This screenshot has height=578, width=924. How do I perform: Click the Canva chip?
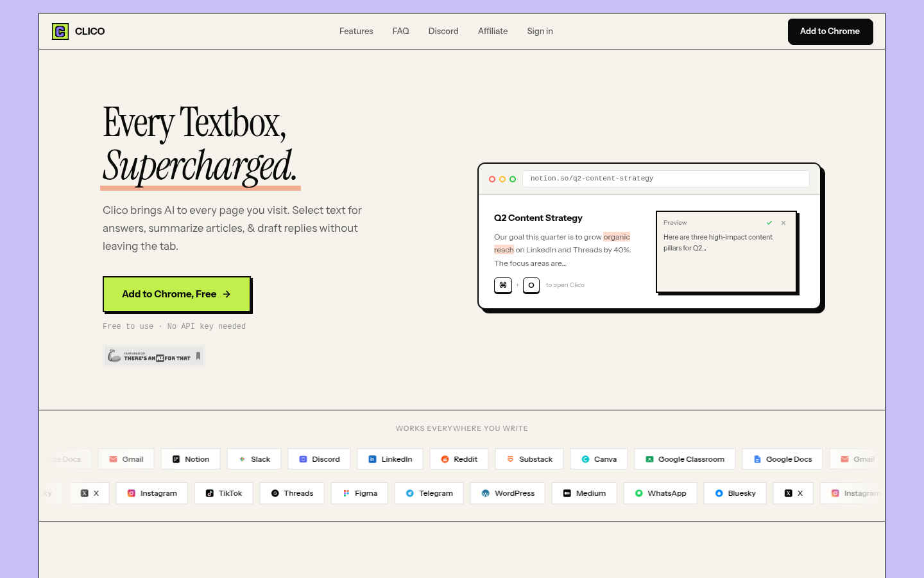click(599, 459)
